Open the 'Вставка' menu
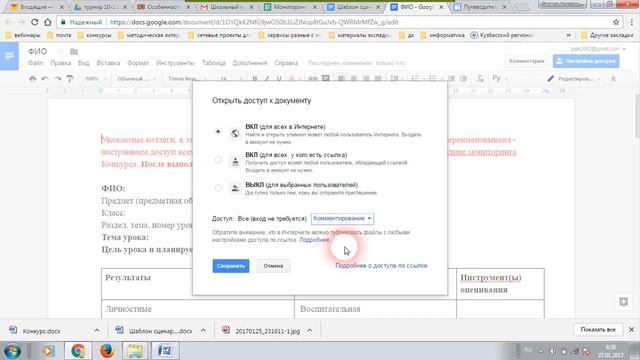640x360 pixels. coord(108,63)
